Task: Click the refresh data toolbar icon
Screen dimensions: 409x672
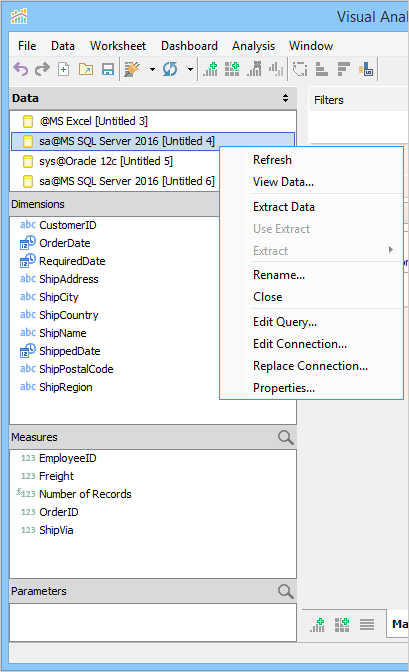Action: 170,69
